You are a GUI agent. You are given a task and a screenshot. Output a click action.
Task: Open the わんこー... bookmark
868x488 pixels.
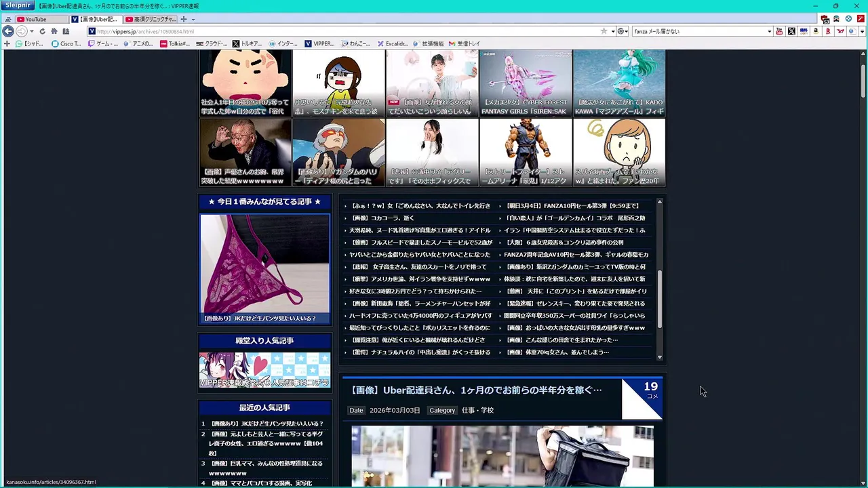click(356, 43)
